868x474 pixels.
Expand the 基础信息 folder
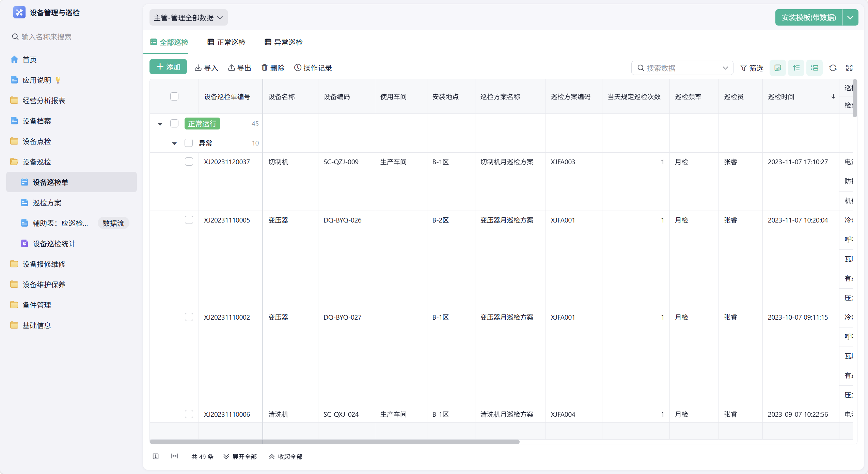37,325
